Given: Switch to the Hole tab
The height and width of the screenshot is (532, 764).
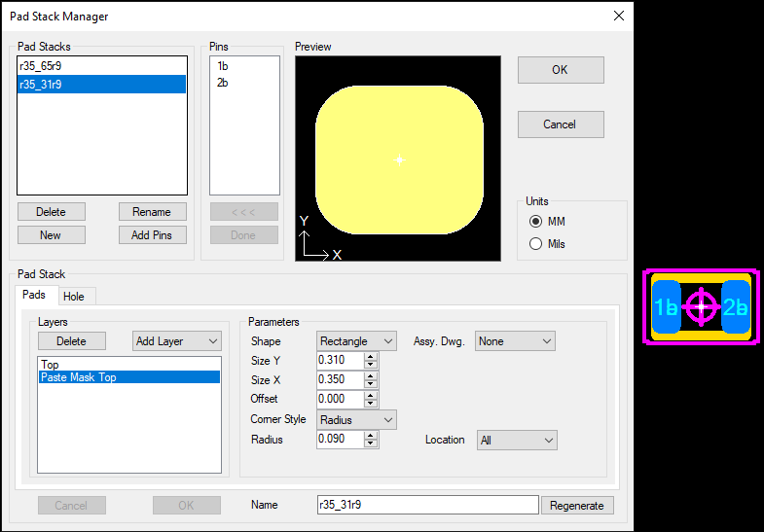Looking at the screenshot, I should tap(74, 297).
